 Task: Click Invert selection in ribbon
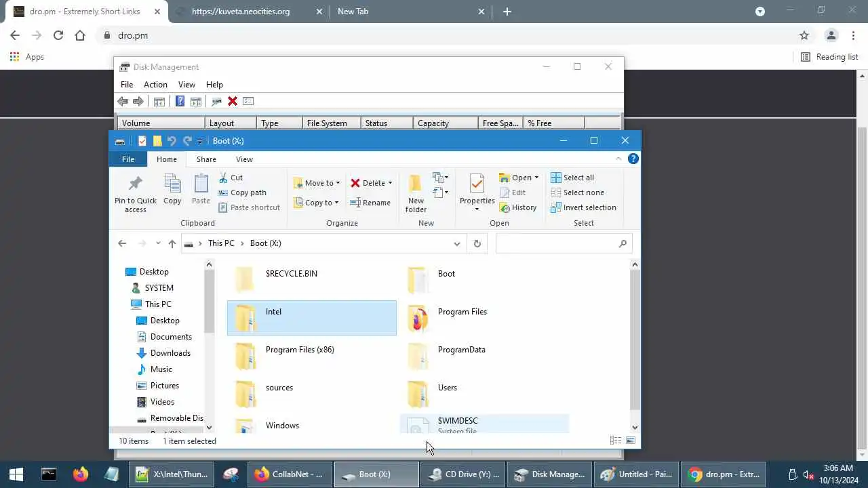click(583, 207)
